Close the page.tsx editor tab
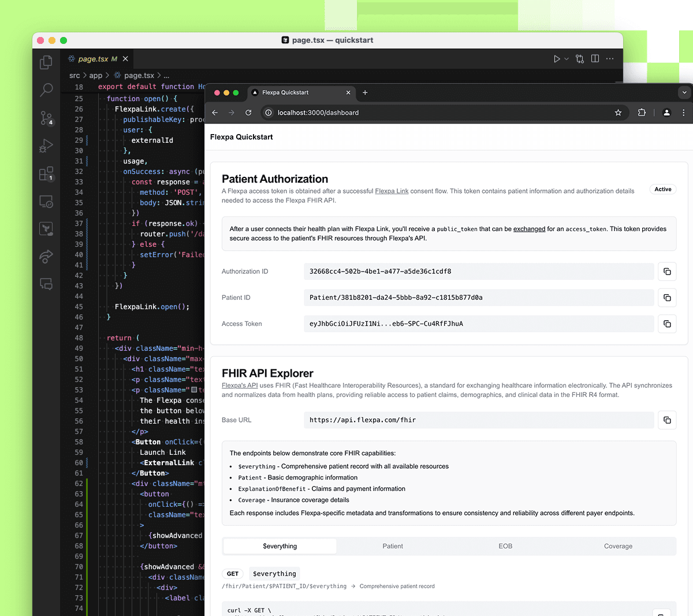The image size is (693, 616). (x=125, y=59)
